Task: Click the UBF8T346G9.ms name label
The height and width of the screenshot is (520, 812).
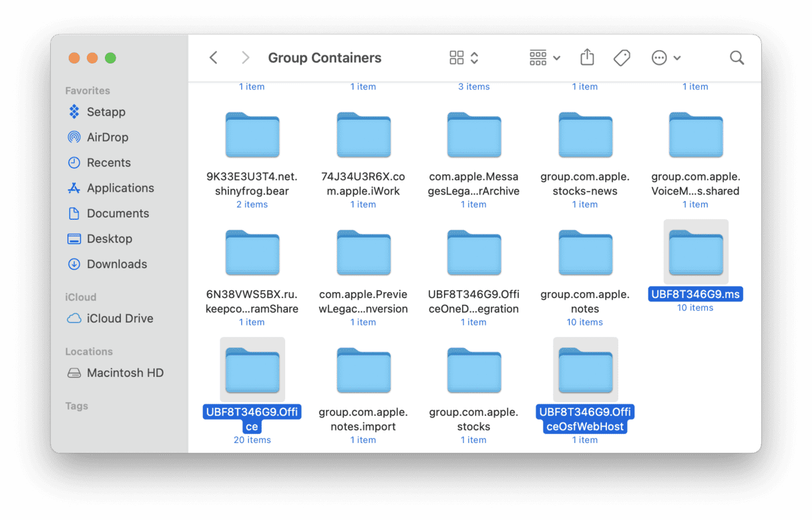Action: click(695, 294)
